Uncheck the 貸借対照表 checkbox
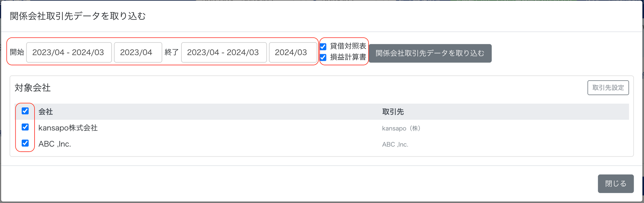This screenshot has height=203, width=644. click(323, 47)
